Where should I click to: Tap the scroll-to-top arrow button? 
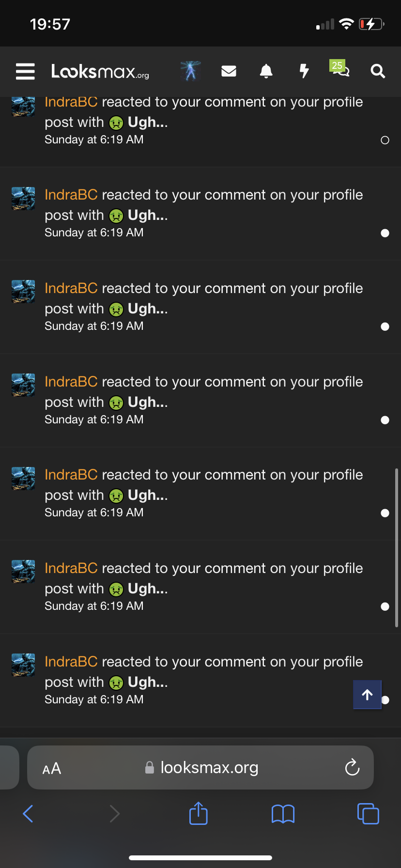(x=367, y=695)
